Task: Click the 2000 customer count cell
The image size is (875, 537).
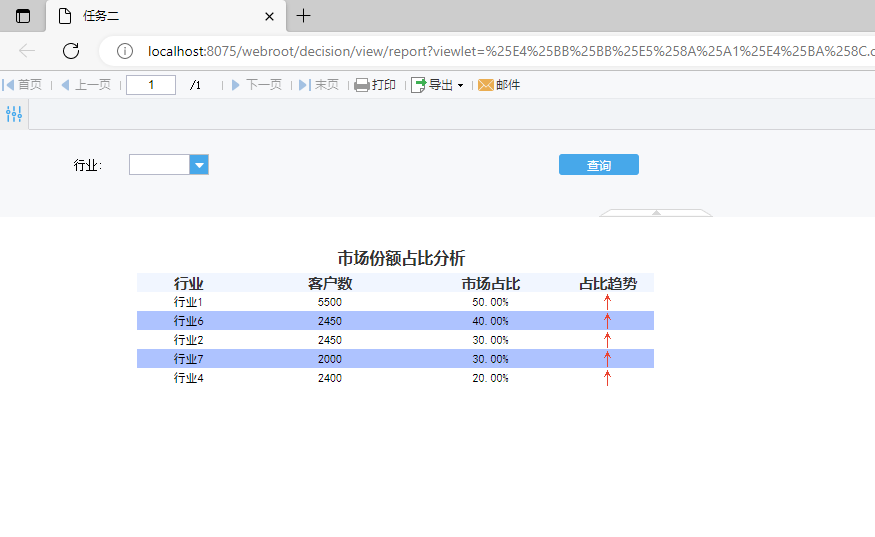Action: coord(330,359)
